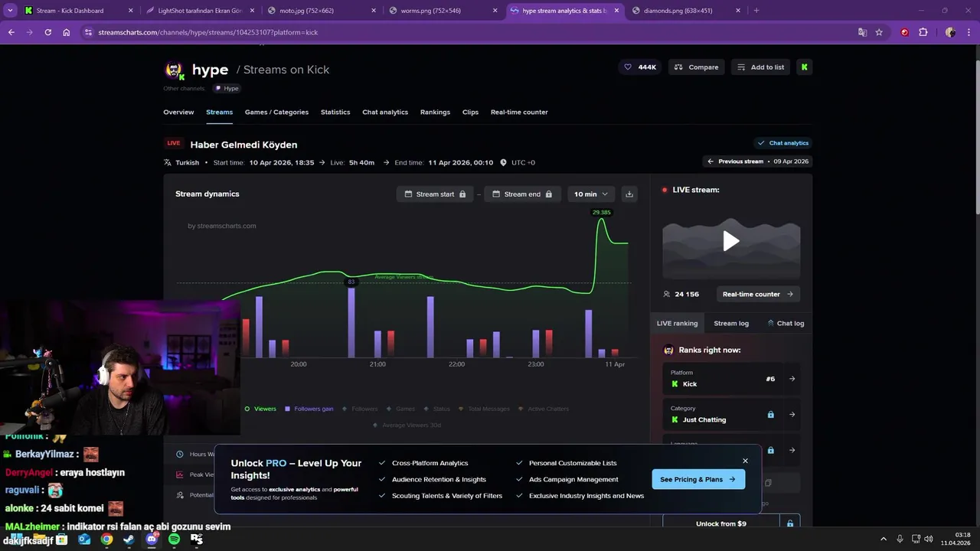Open the Rankings tab
This screenshot has width=980, height=551.
tap(435, 112)
